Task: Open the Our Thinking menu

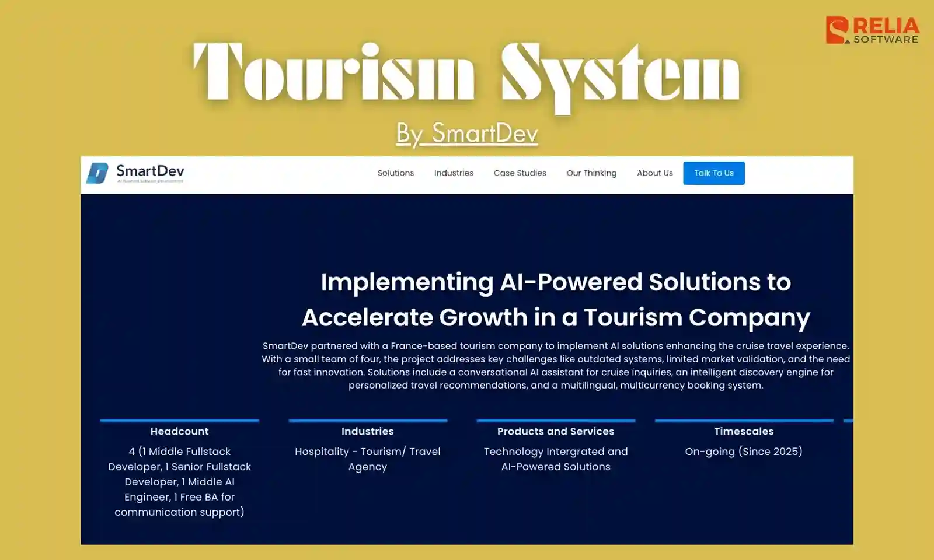Action: [x=591, y=173]
